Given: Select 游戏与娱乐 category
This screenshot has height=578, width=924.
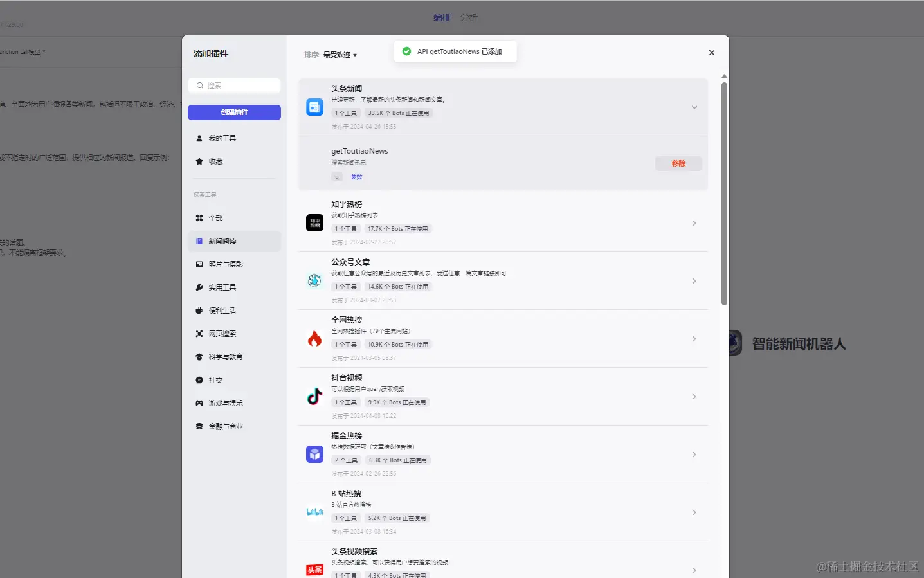Looking at the screenshot, I should pos(234,403).
